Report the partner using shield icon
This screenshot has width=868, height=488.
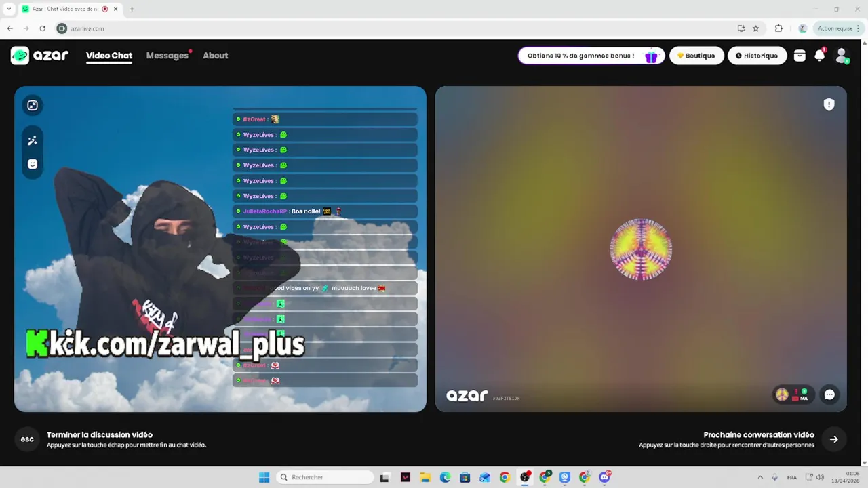click(x=829, y=104)
